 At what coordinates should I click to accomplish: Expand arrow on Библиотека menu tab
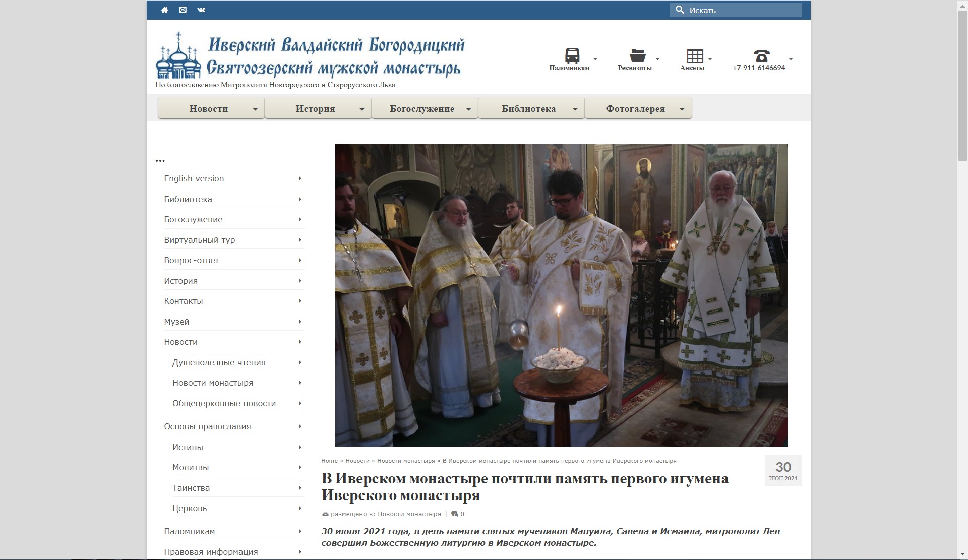click(x=575, y=109)
